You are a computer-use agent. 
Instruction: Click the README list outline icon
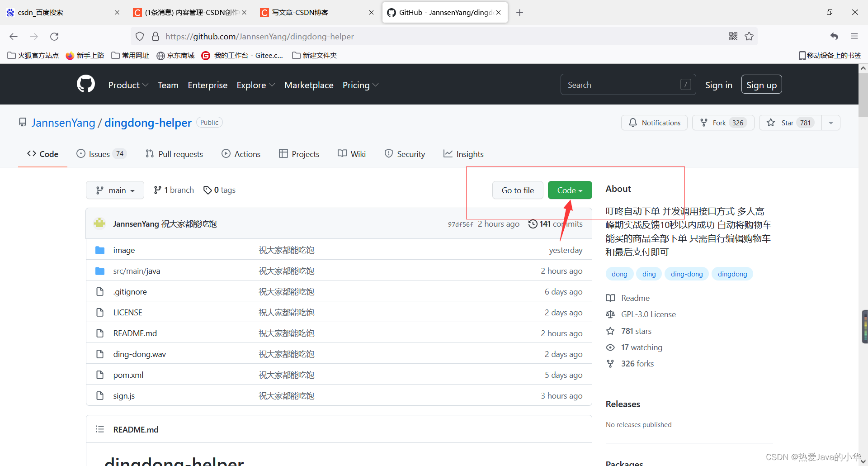tap(100, 429)
